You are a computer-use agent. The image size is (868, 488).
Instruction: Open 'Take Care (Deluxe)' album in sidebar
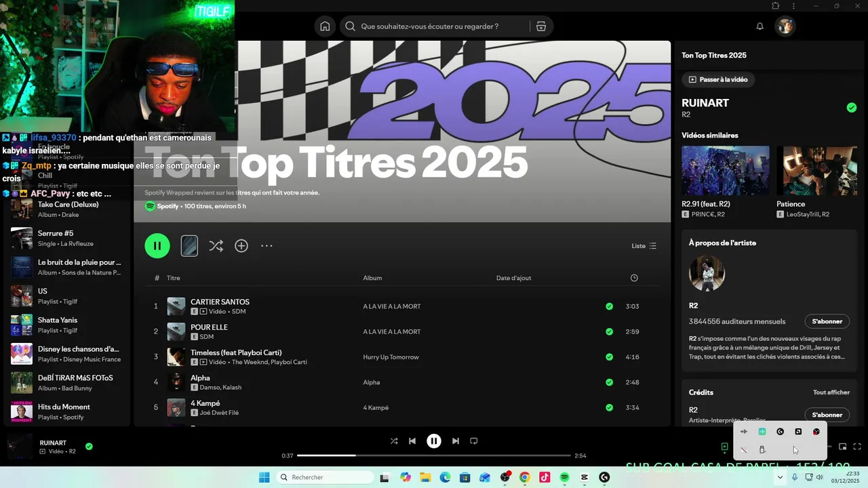pos(68,209)
